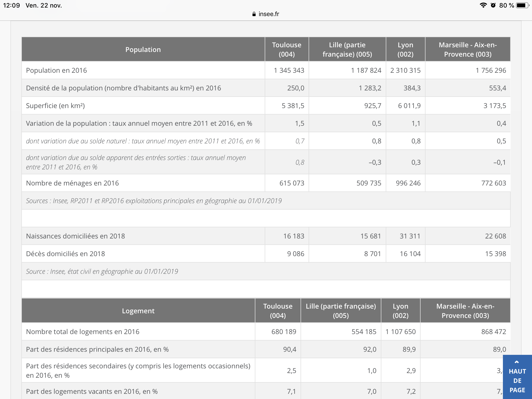
Task: Tap the up arrow above HAUT DE PAGE
Action: [517, 362]
